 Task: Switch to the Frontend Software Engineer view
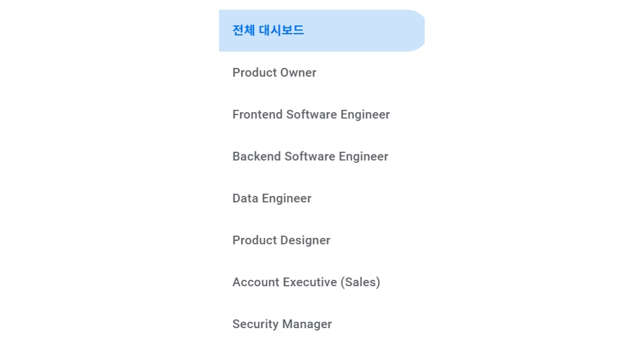click(311, 114)
